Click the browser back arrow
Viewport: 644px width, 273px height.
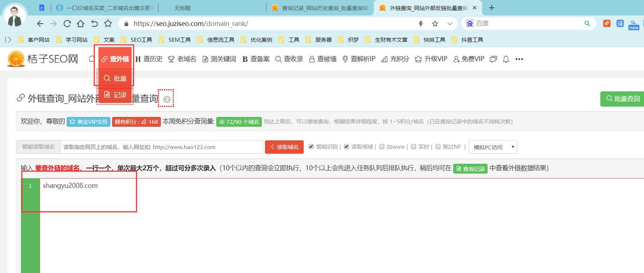tap(40, 24)
